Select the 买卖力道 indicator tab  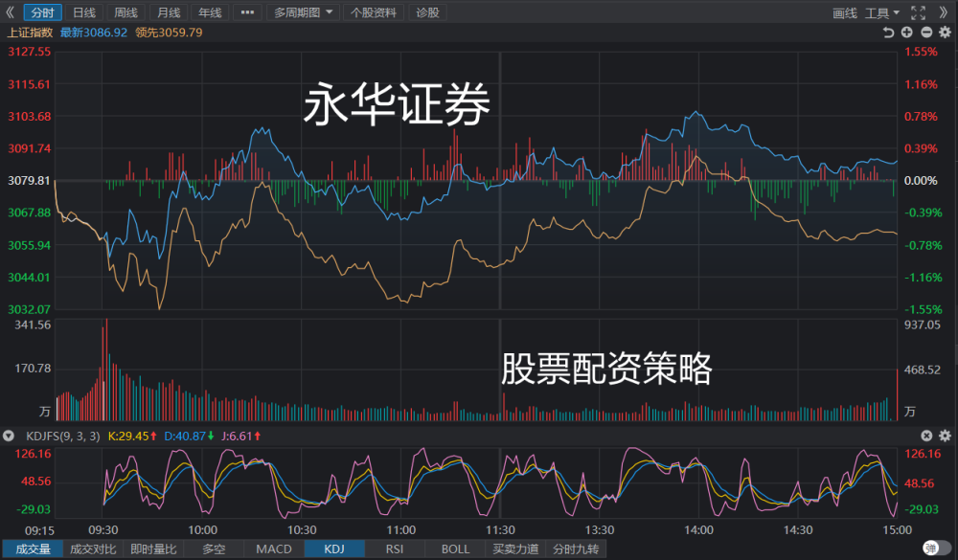[x=515, y=549]
